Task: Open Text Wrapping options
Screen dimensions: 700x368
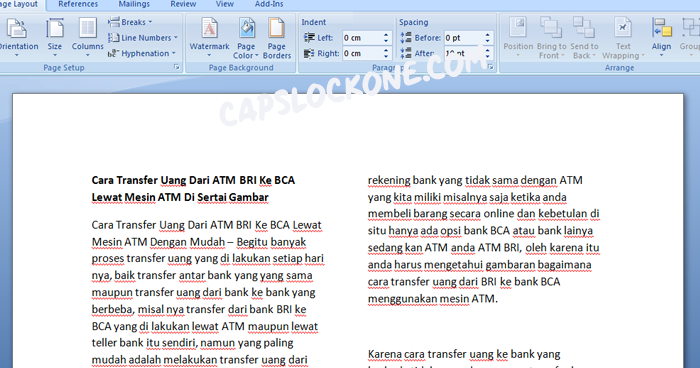Action: (623, 38)
